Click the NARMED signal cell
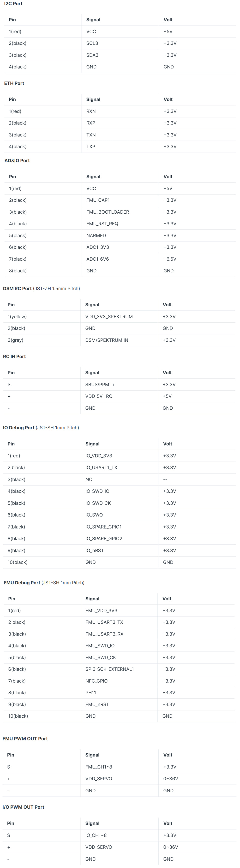Viewport: 240px width, 868px height. pyautogui.click(x=96, y=235)
